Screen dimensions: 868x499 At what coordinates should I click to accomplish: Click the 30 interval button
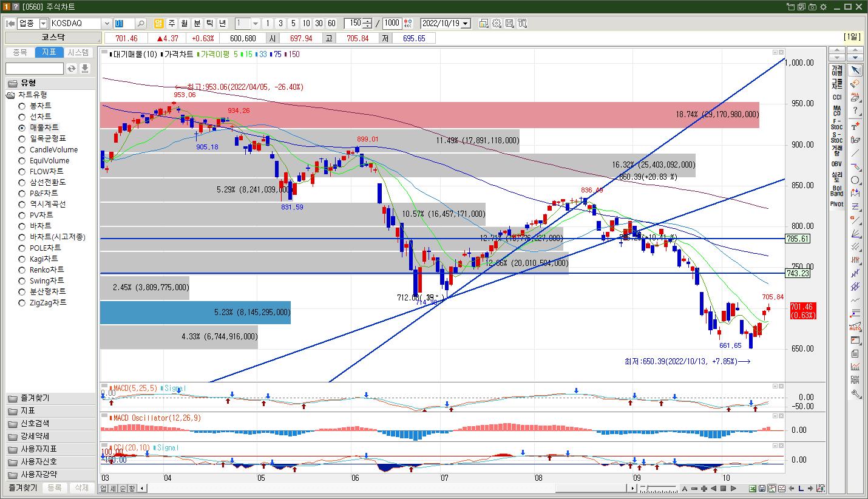(x=319, y=24)
